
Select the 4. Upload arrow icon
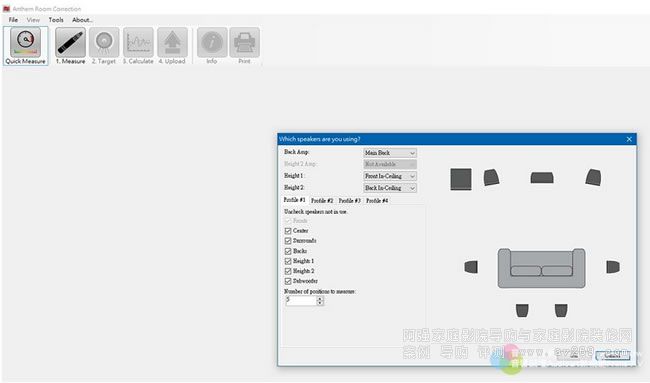pos(172,42)
